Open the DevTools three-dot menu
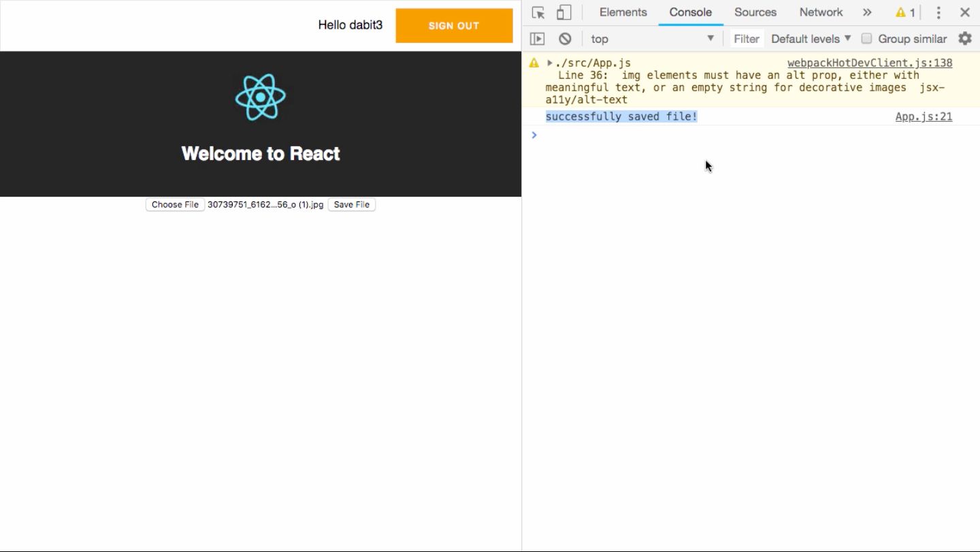 coord(938,12)
